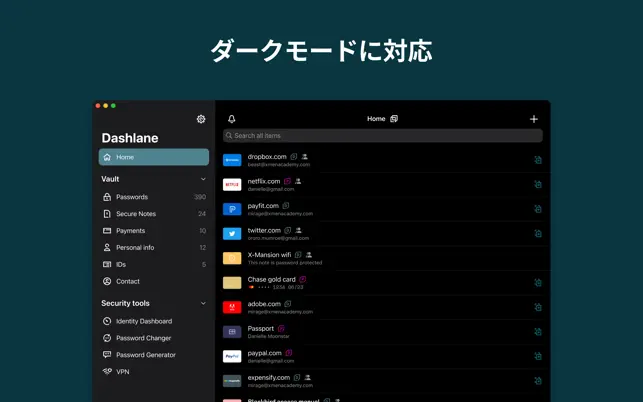Open settings gear in sidebar

click(201, 119)
